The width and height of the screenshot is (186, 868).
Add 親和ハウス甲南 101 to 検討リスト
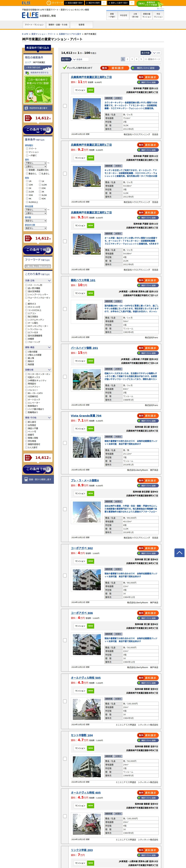tap(148, 285)
